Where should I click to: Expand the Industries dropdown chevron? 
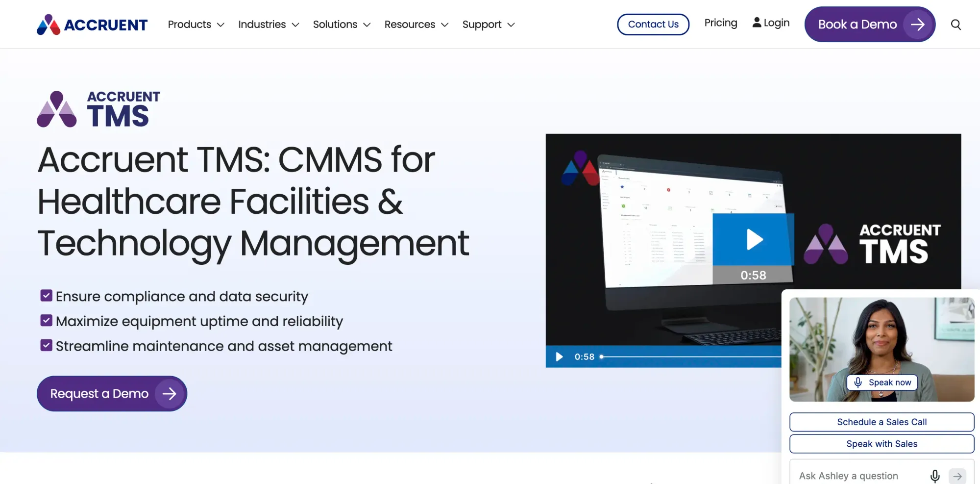coord(295,25)
